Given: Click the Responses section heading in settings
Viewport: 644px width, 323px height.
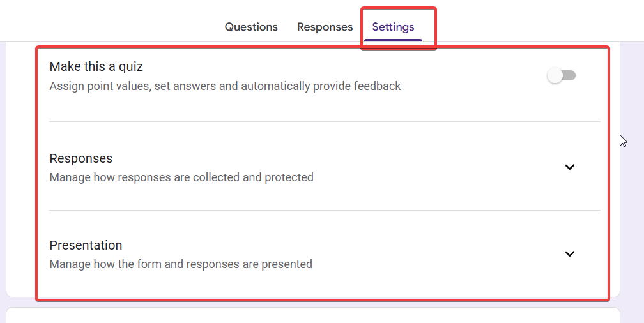Looking at the screenshot, I should [81, 158].
